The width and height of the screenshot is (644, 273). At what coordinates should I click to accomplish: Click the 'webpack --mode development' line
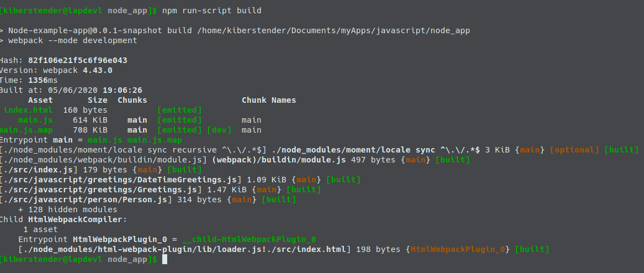pos(73,40)
